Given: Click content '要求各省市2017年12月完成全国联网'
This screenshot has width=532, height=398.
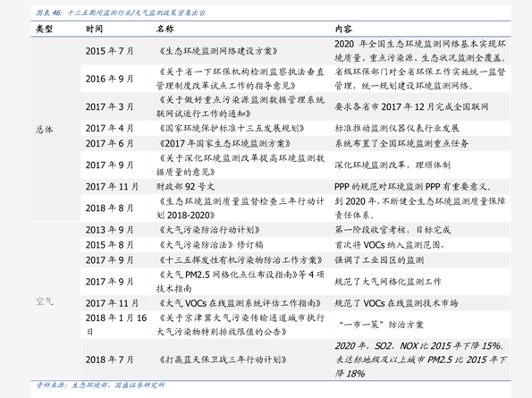Looking at the screenshot, I should (x=411, y=106).
